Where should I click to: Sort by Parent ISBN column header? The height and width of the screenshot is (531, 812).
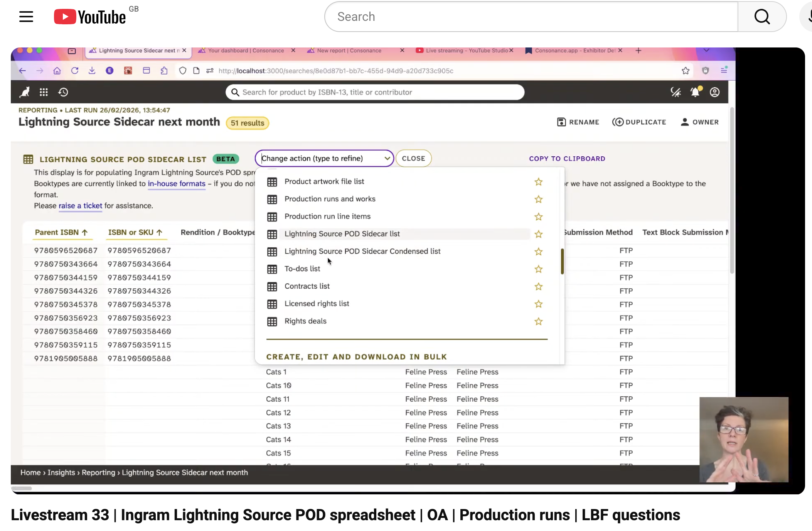(x=61, y=232)
